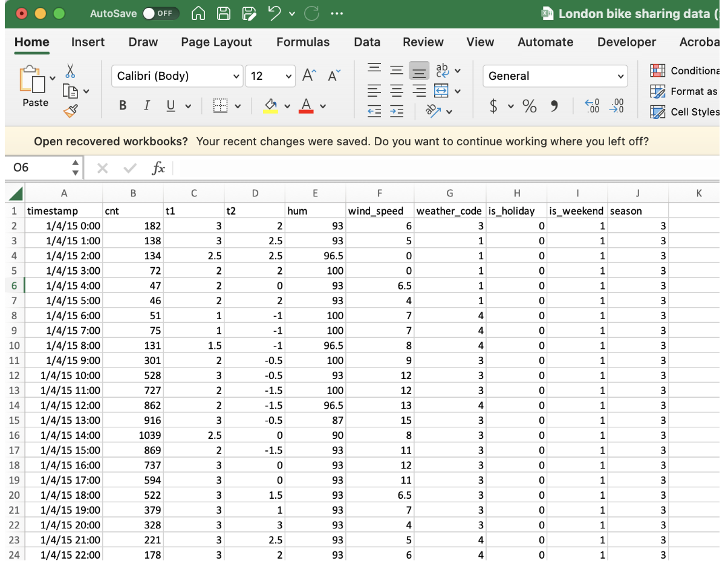The image size is (728, 561).
Task: Expand the Paste options arrow
Action: (53, 77)
